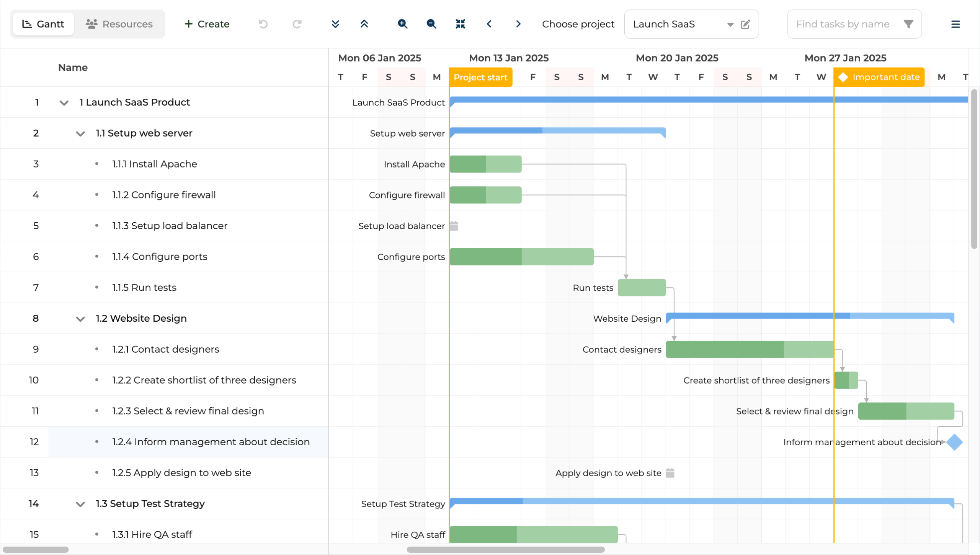Select row 1.2.1 Contact designers

164,349
